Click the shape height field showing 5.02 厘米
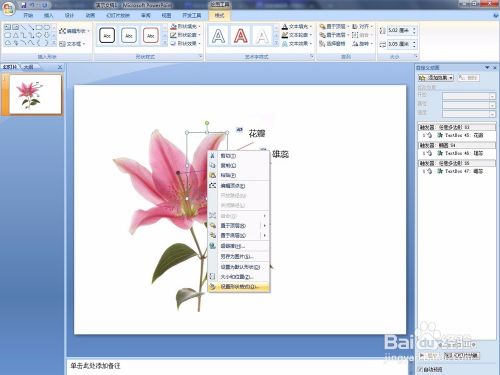The image size is (500, 375). (399, 31)
